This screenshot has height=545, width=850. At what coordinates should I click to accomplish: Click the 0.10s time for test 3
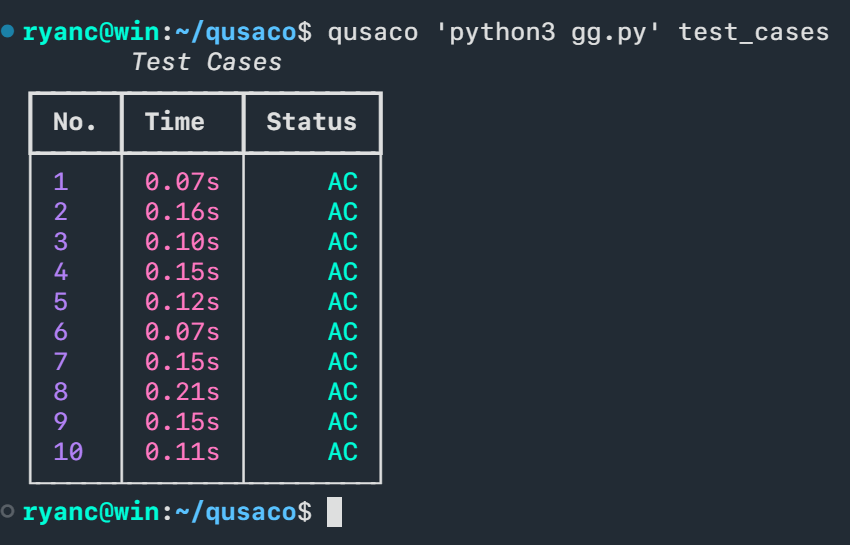coord(182,242)
